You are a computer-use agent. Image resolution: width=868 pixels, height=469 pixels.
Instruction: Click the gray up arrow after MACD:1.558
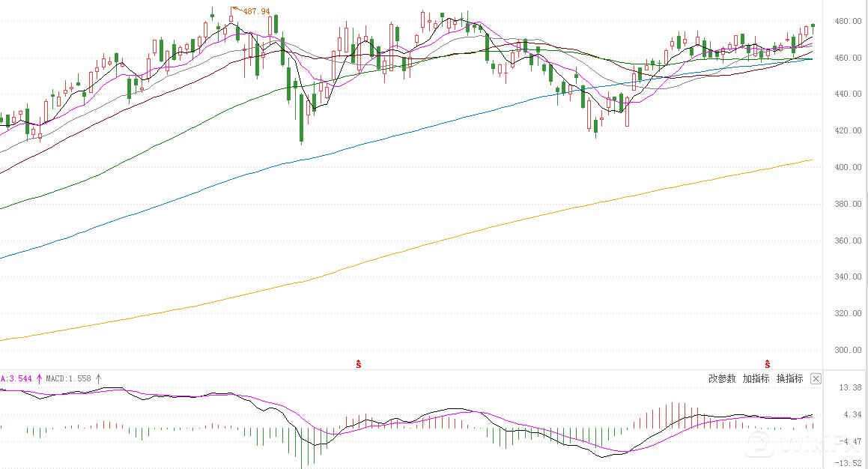tap(98, 379)
